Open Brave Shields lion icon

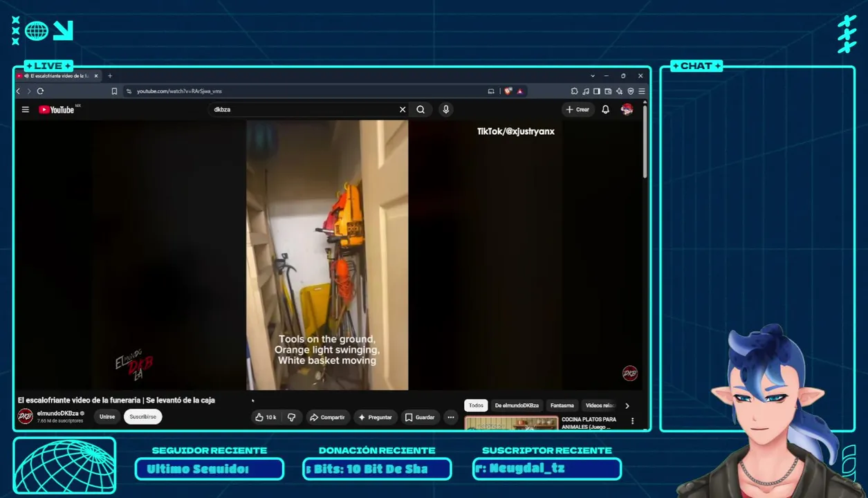(508, 91)
